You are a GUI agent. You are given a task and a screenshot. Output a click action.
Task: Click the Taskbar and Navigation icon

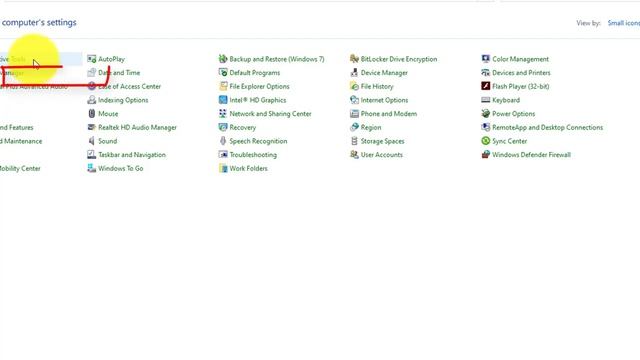point(91,155)
